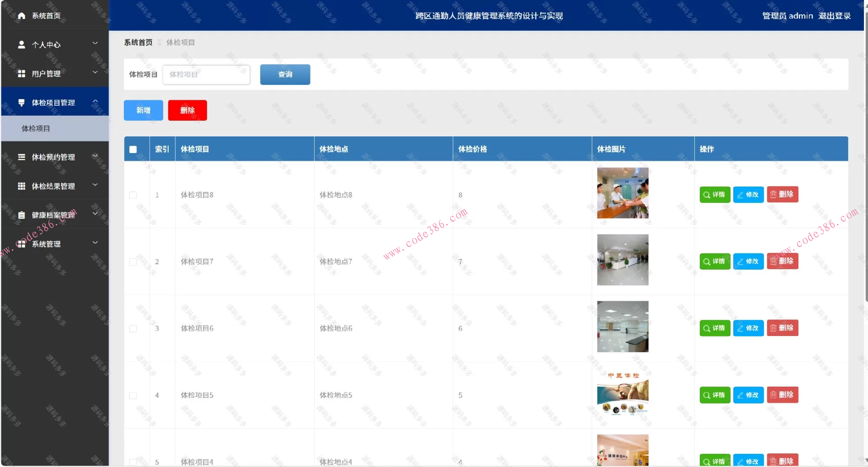The image size is (868, 467).
Task: Select the 体检预约管理 list icon
Action: pyautogui.click(x=21, y=157)
